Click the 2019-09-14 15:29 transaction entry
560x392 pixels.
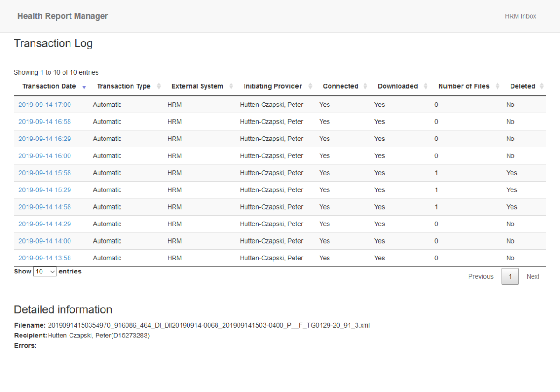pos(45,190)
